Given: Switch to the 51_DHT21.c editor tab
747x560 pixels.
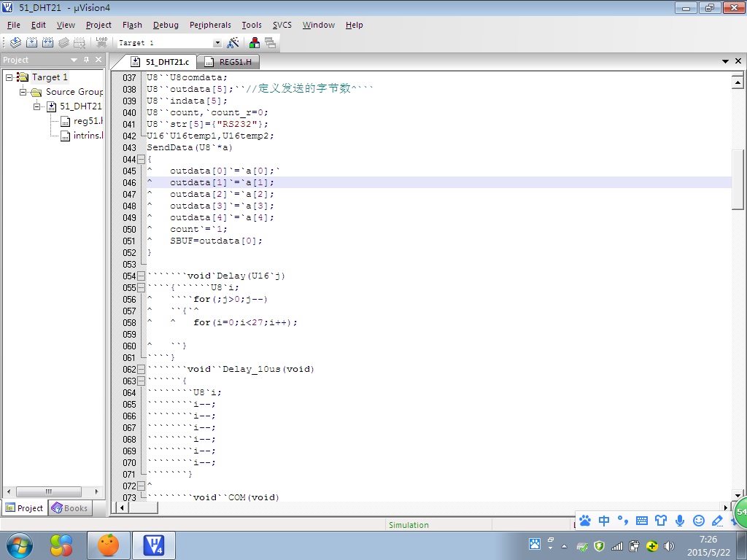Looking at the screenshot, I should point(160,62).
